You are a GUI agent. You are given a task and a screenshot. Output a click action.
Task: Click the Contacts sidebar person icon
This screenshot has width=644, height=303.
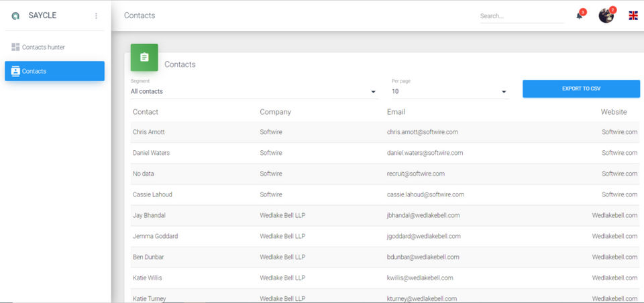tap(15, 71)
